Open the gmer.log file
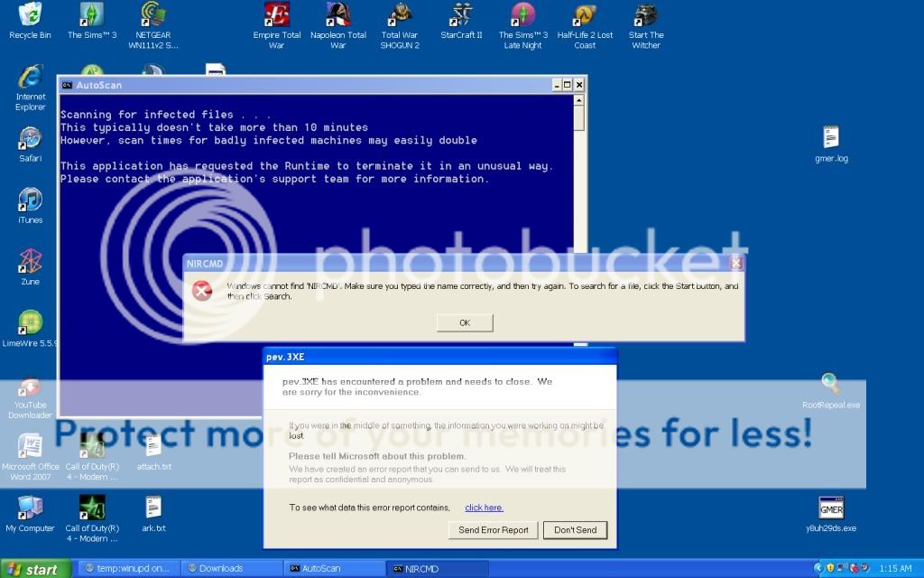This screenshot has width=924, height=578. (x=830, y=138)
